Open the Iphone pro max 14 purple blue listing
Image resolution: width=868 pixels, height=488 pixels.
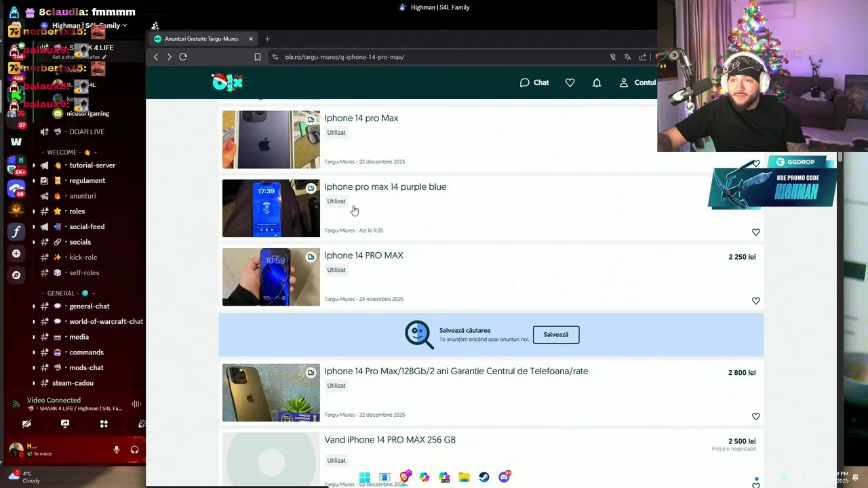pyautogui.click(x=385, y=186)
